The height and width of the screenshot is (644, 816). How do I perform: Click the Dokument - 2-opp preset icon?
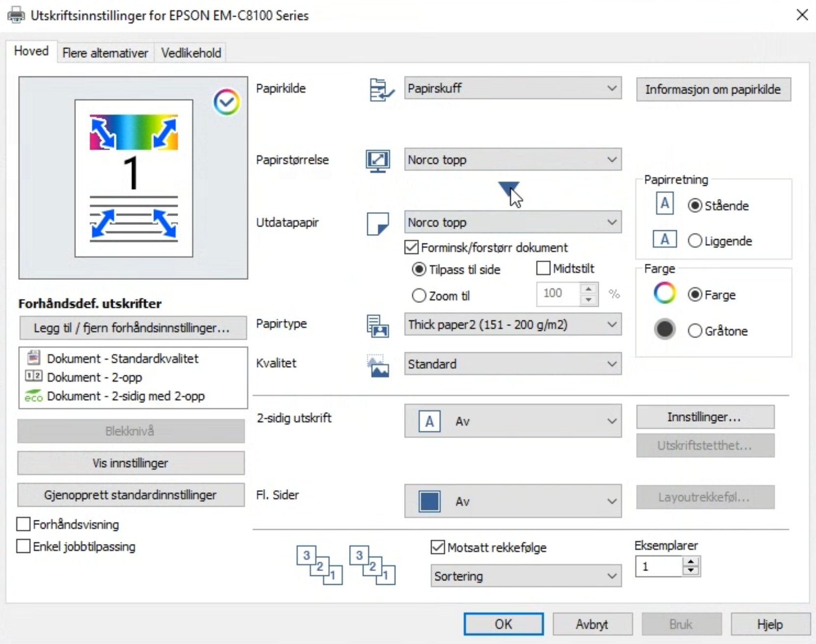tap(33, 376)
